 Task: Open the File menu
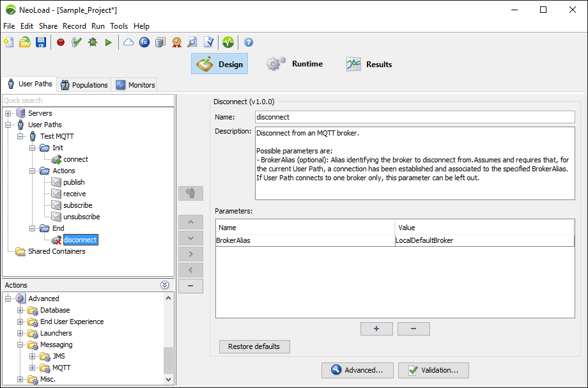pyautogui.click(x=9, y=26)
